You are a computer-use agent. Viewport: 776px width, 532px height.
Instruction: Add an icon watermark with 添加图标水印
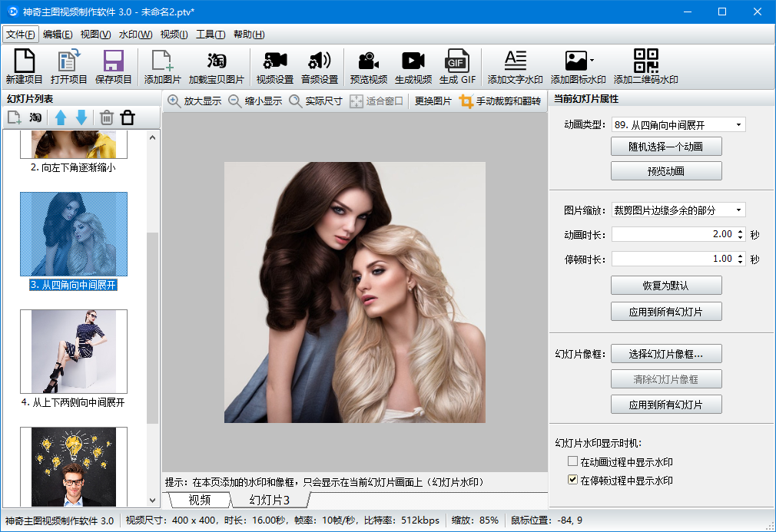pos(578,66)
